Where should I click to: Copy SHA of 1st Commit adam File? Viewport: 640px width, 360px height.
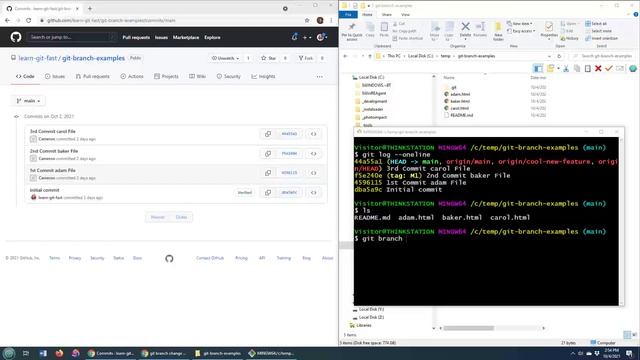point(268,173)
